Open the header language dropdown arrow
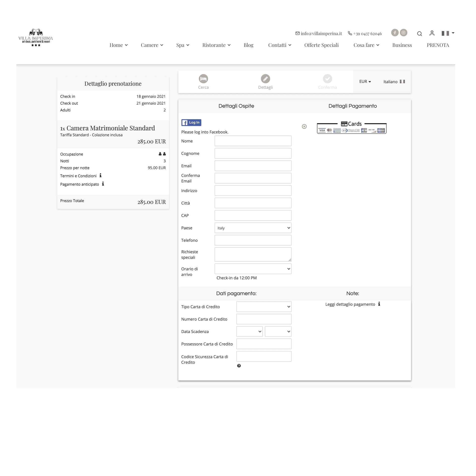 pyautogui.click(x=453, y=33)
